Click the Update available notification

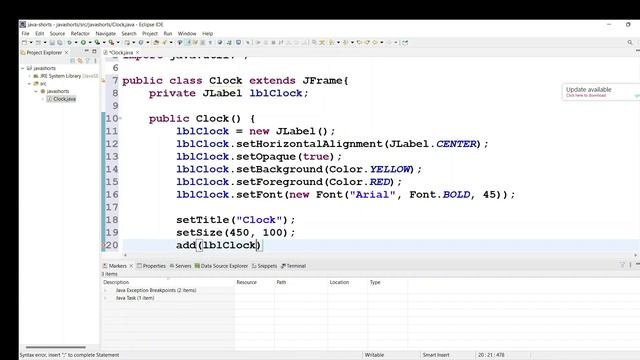point(600,92)
